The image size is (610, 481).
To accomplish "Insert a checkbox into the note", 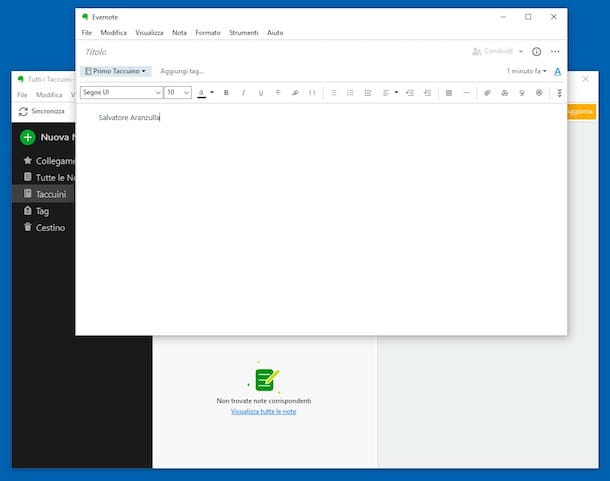I will 368,93.
